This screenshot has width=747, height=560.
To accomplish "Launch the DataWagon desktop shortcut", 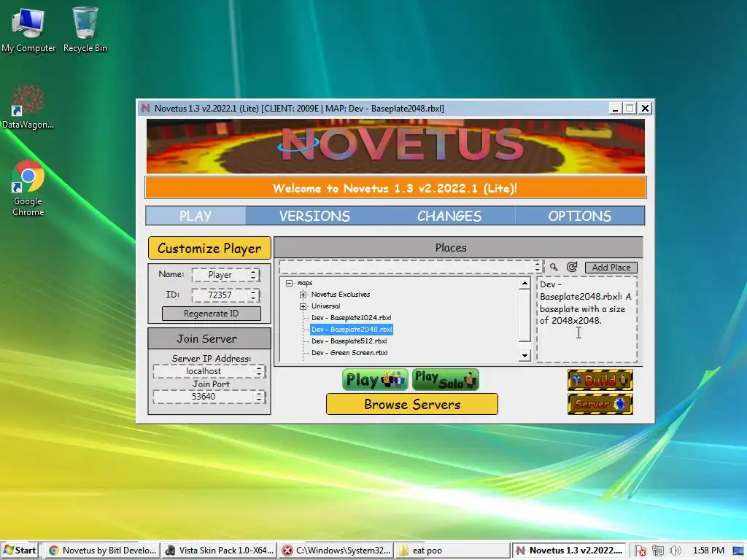I will [x=28, y=106].
